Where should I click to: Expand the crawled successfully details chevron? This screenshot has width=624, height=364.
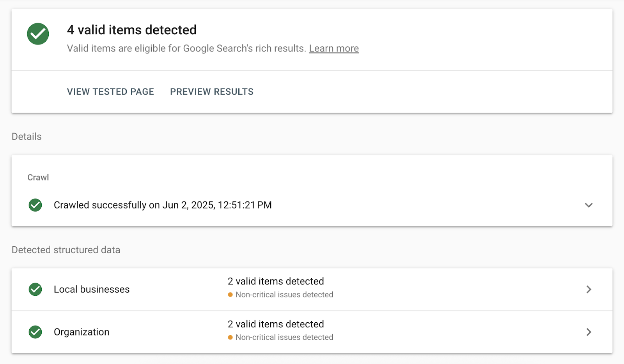(589, 205)
